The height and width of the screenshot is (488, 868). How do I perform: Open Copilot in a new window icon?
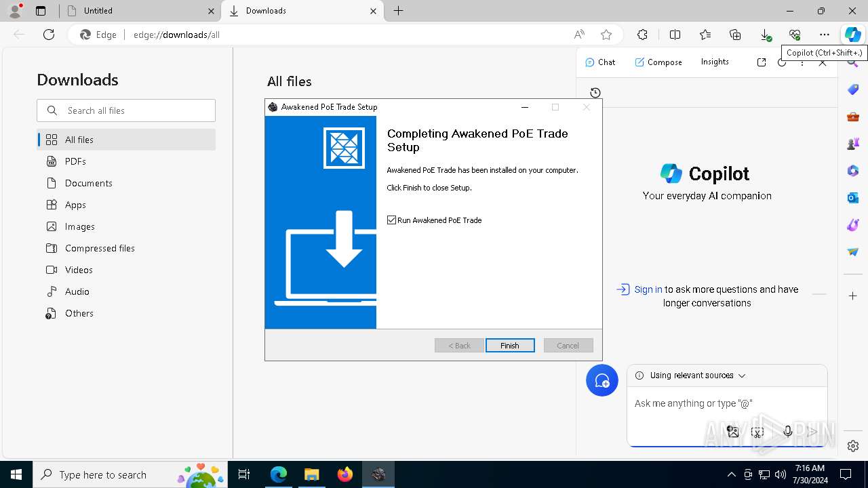(762, 62)
